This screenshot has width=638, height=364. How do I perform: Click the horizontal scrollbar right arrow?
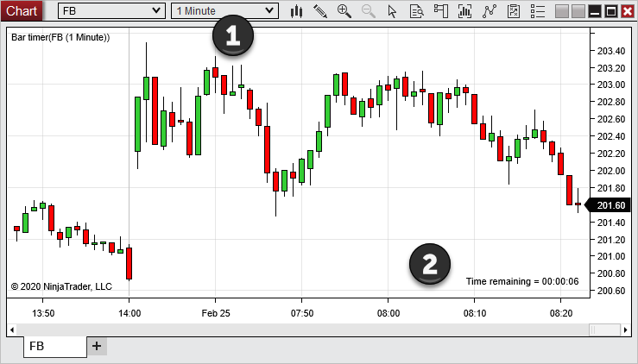click(x=626, y=329)
